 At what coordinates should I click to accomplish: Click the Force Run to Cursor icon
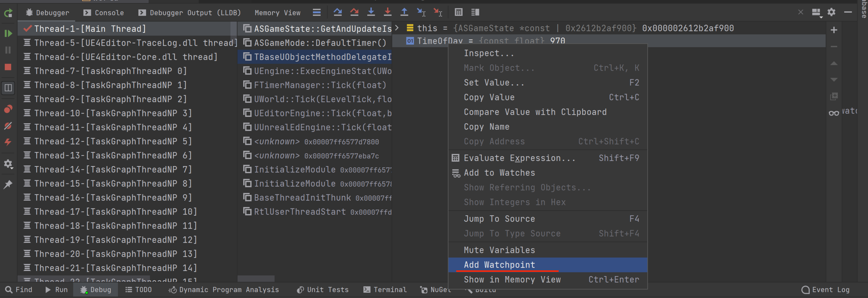tap(438, 13)
